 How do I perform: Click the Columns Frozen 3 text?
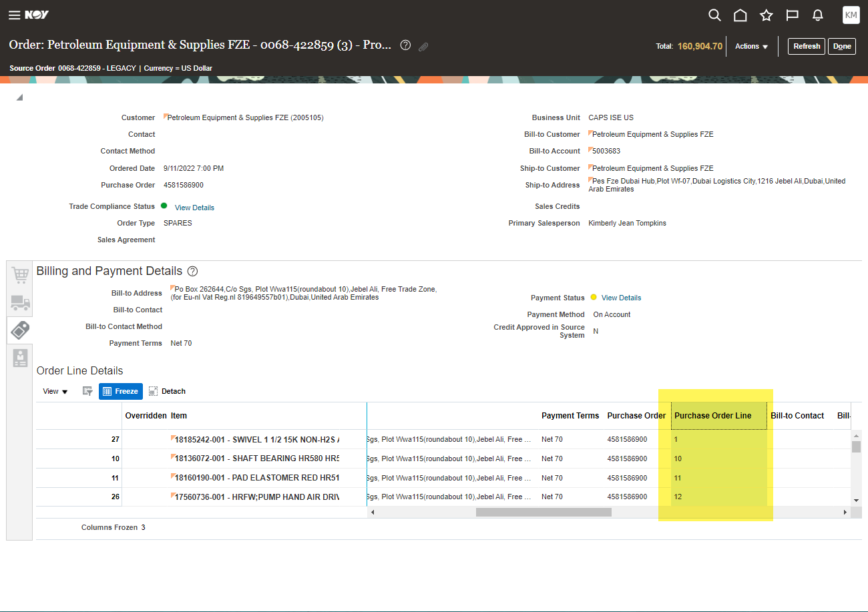click(114, 527)
